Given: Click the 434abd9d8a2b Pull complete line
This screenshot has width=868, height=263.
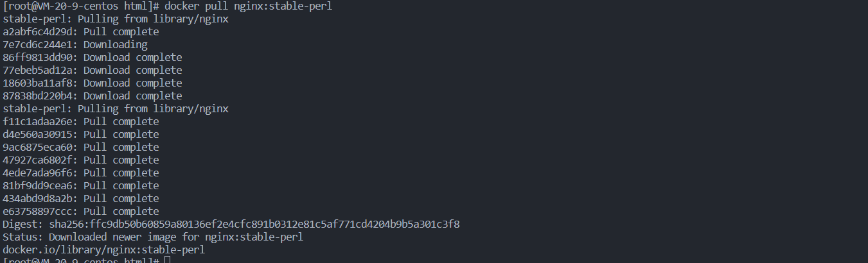Looking at the screenshot, I should 81,198.
